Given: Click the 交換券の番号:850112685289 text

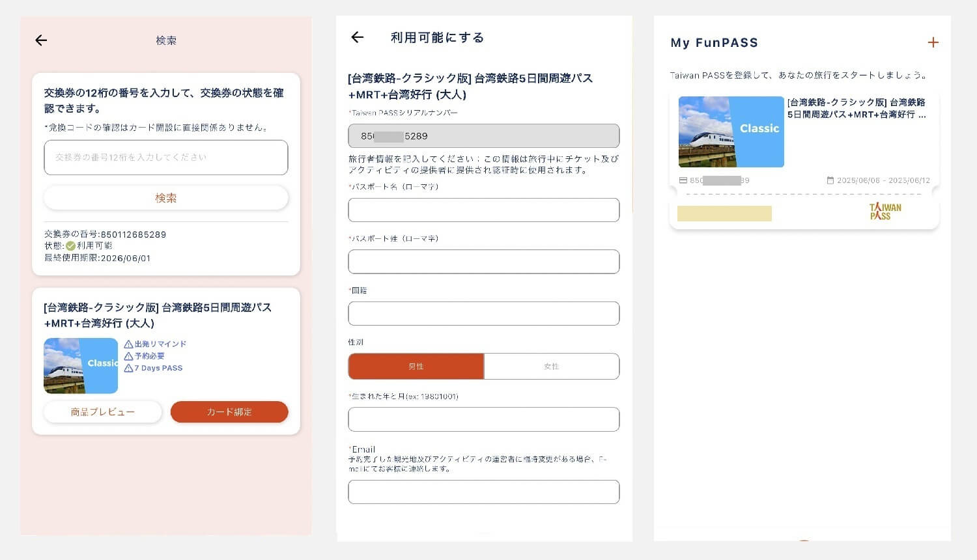Looking at the screenshot, I should coord(105,234).
